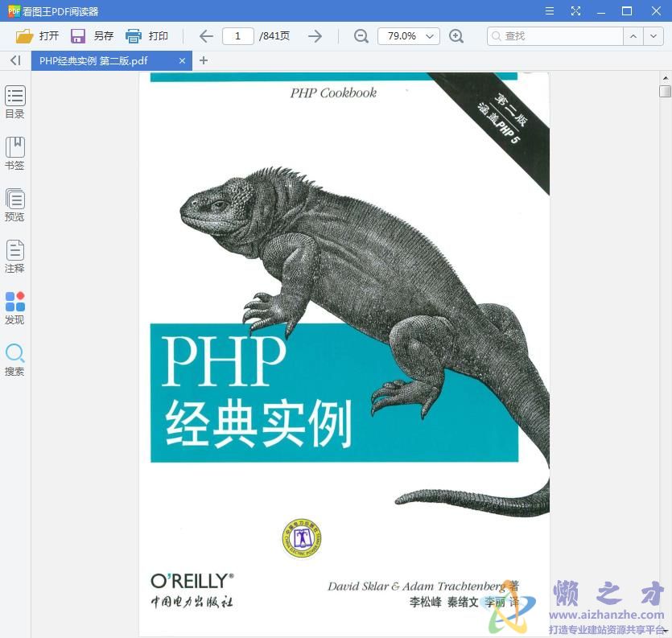Find the next search match with the down chevron
The width and height of the screenshot is (672, 638).
click(x=653, y=36)
